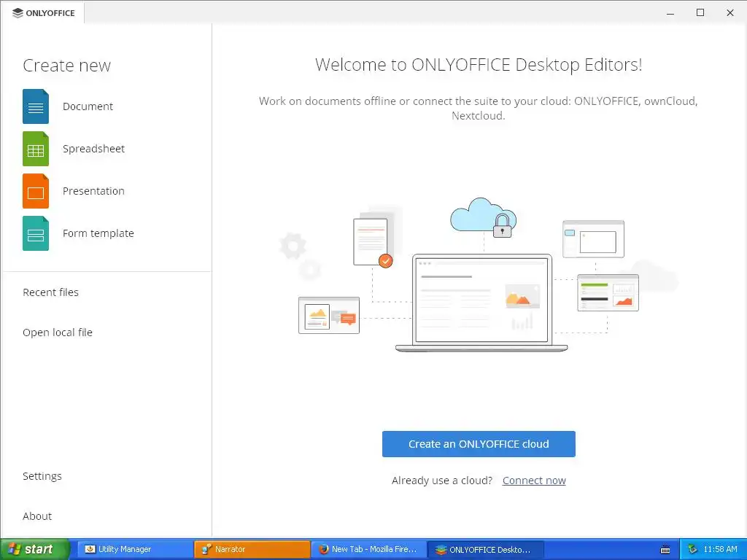Image resolution: width=747 pixels, height=560 pixels.
Task: Switch to Utility Manager in taskbar
Action: [x=135, y=549]
